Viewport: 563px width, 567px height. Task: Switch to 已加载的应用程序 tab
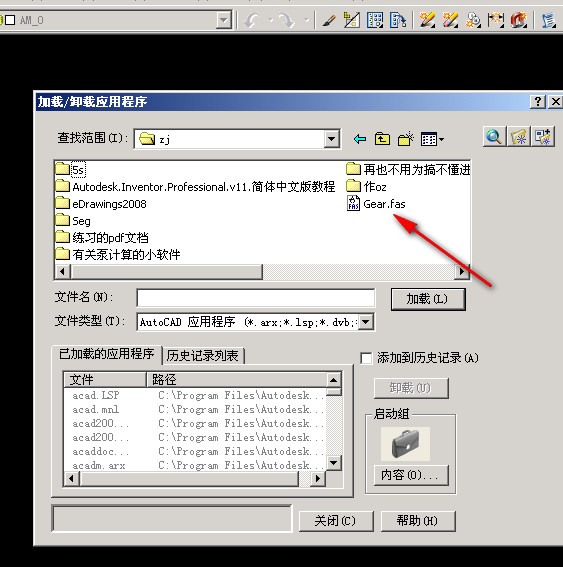pos(107,354)
